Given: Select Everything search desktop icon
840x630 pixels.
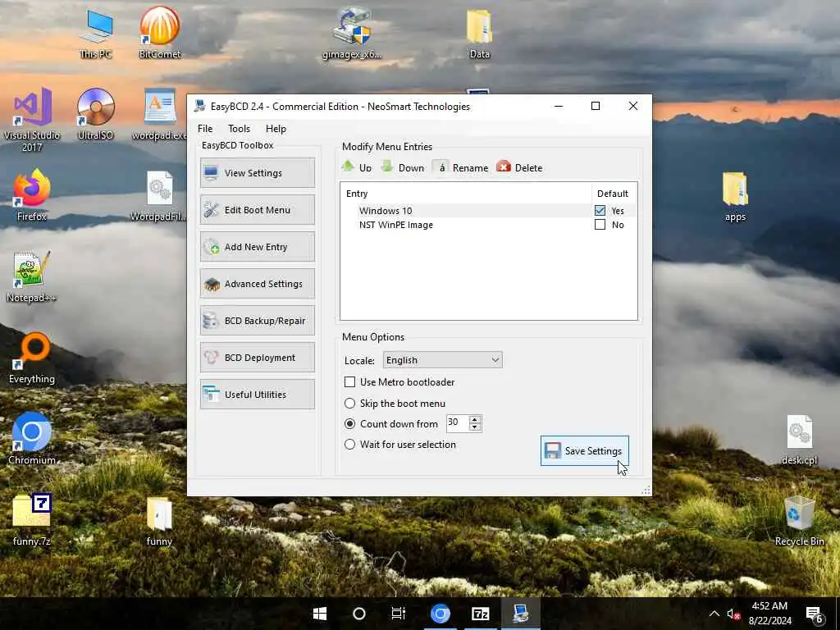Looking at the screenshot, I should (32, 358).
